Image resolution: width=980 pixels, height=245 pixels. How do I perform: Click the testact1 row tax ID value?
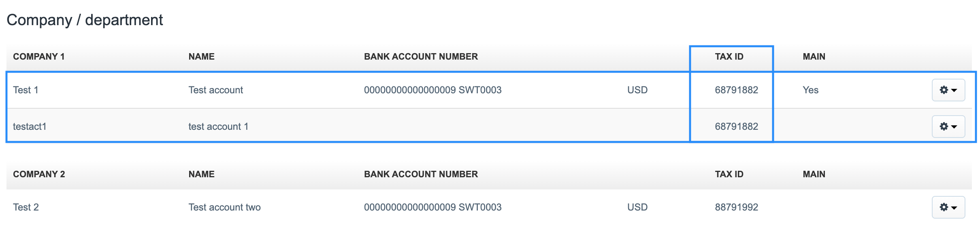736,127
